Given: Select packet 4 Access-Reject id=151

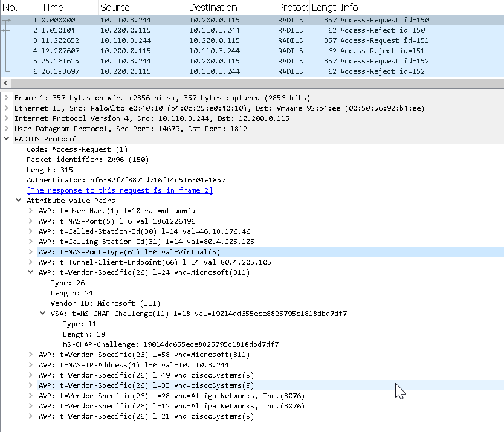Looking at the screenshot, I should point(242,51).
